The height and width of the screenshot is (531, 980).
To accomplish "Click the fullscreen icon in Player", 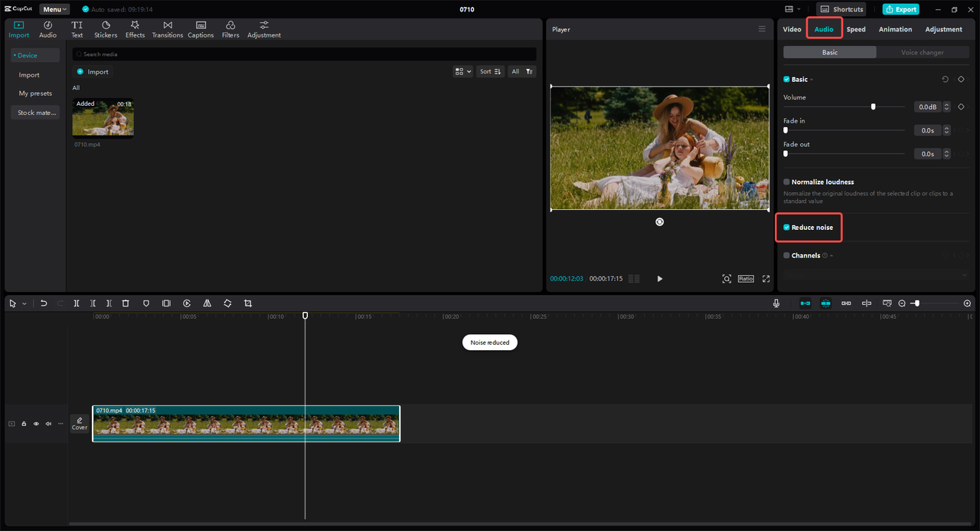I will pyautogui.click(x=766, y=279).
